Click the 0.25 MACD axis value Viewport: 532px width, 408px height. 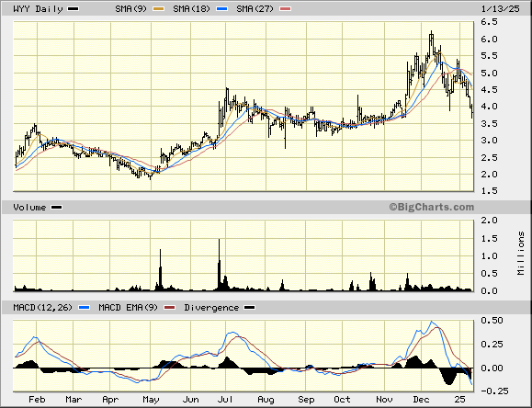(x=492, y=345)
